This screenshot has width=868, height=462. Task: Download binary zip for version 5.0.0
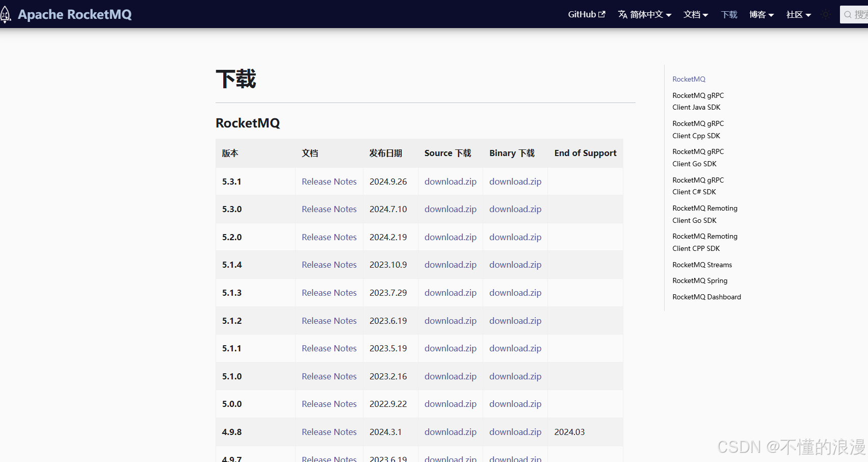click(x=515, y=404)
